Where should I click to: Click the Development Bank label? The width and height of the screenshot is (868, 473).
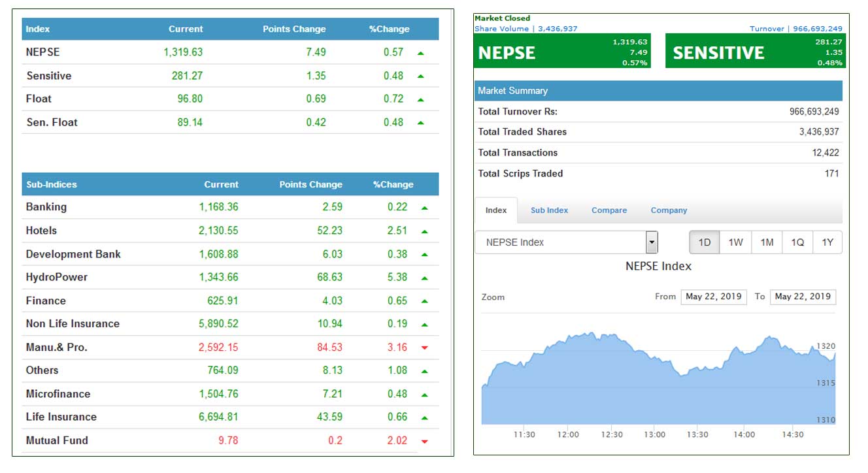click(x=73, y=254)
